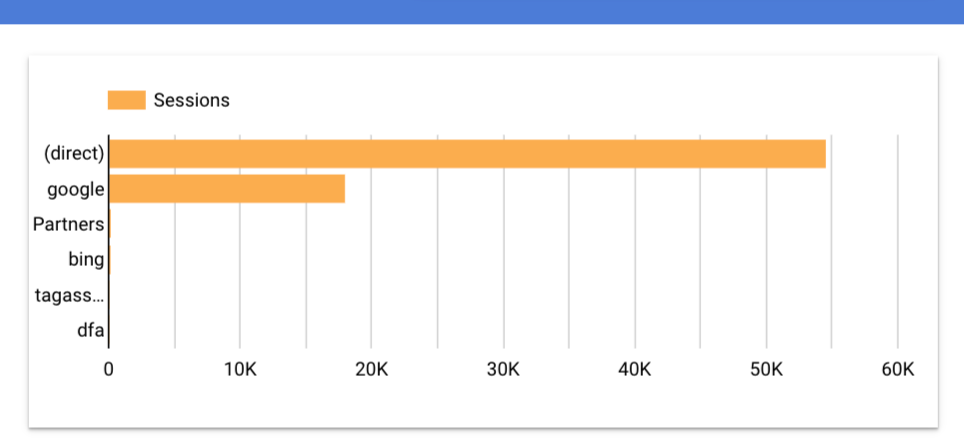Click the 10K axis tick label
Viewport: 964px width, 446px height.
[x=240, y=370]
